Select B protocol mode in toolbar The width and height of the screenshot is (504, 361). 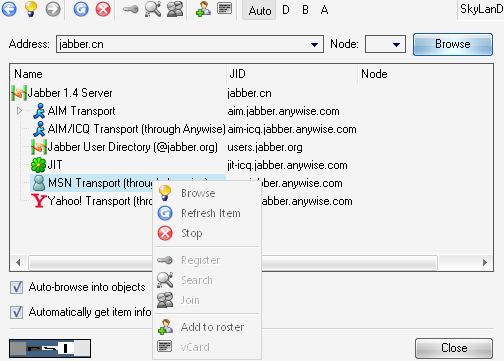pyautogui.click(x=305, y=10)
